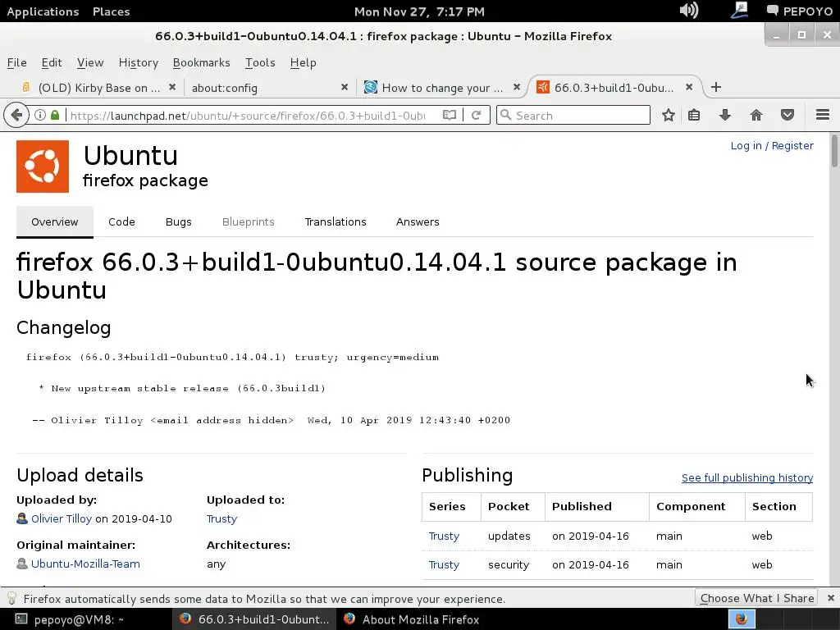Open the Downloads arrow icon

(x=725, y=115)
